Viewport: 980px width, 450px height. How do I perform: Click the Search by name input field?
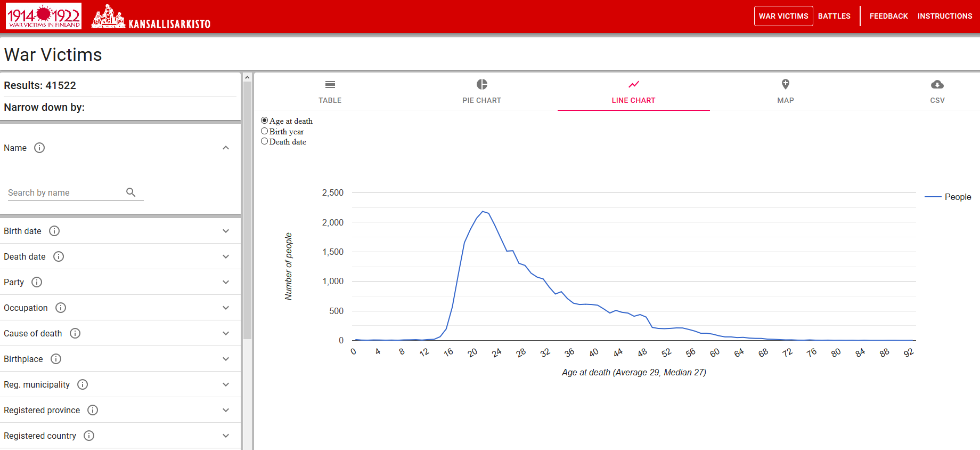point(64,192)
